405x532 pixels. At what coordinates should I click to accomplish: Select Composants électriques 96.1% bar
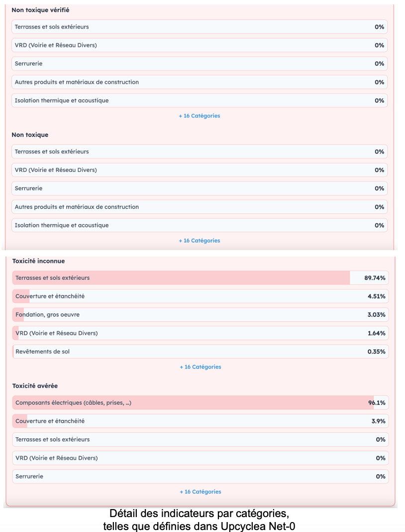201,402
